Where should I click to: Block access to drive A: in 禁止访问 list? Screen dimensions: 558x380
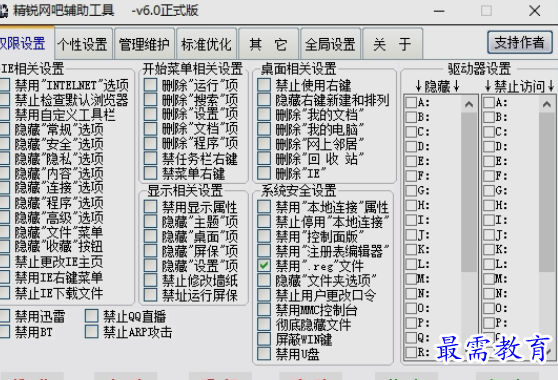tap(489, 102)
